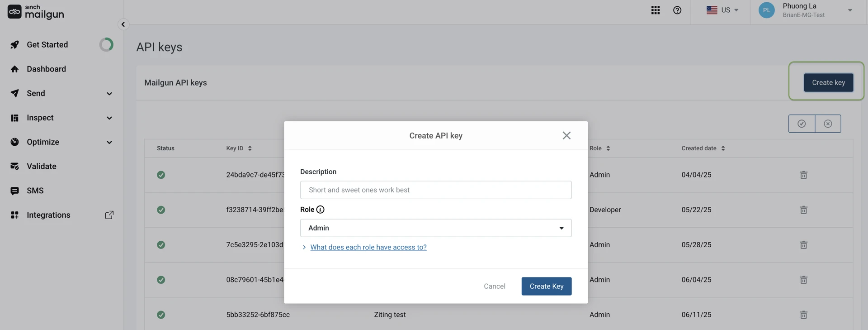The height and width of the screenshot is (330, 868).
Task: Open Get Started in sidebar
Action: (x=47, y=44)
